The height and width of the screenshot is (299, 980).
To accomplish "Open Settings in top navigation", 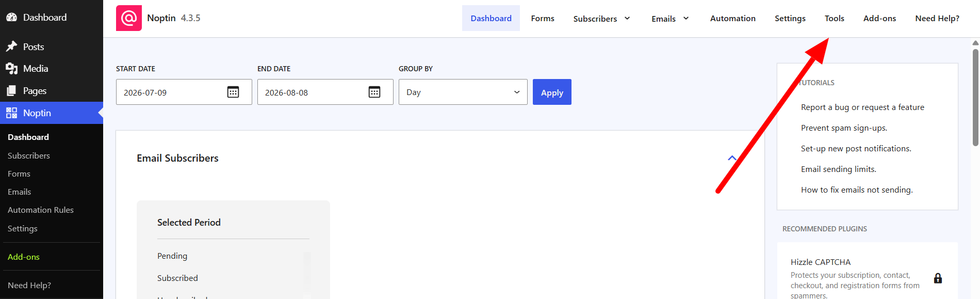I will pos(790,18).
